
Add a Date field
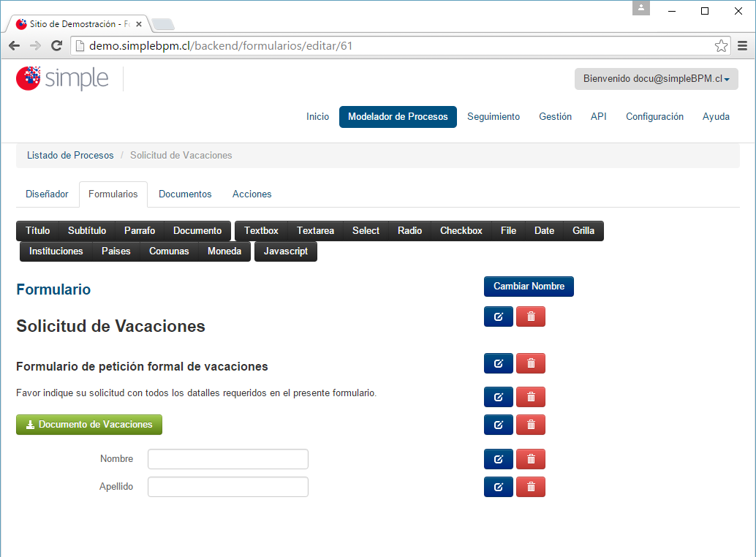coord(544,231)
